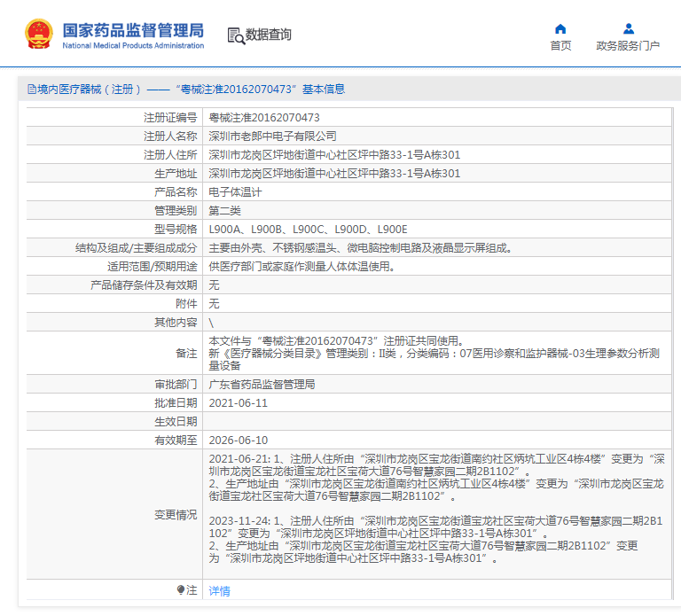Image resolution: width=681 pixels, height=616 pixels.
Task: Click the 数据查询 label
Action: 268,35
